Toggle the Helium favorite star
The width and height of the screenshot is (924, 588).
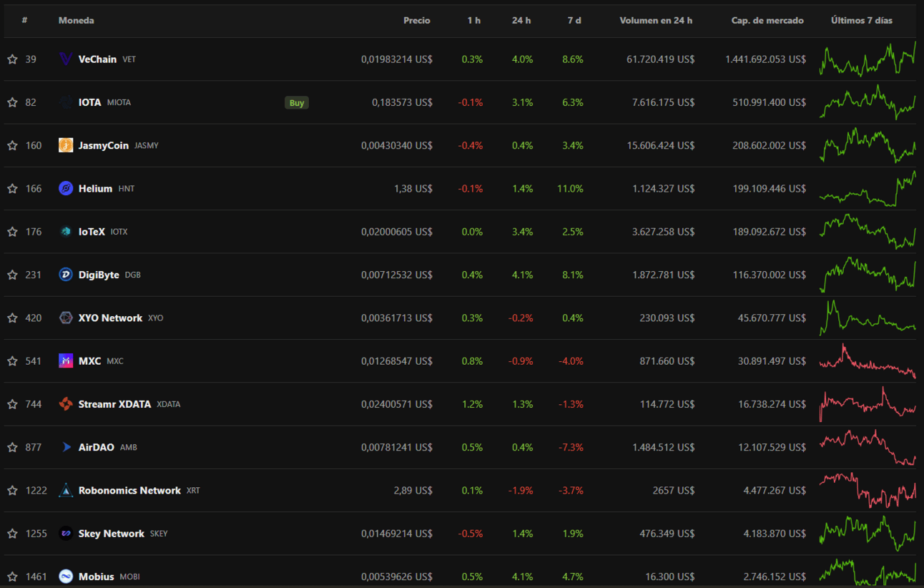tap(12, 189)
